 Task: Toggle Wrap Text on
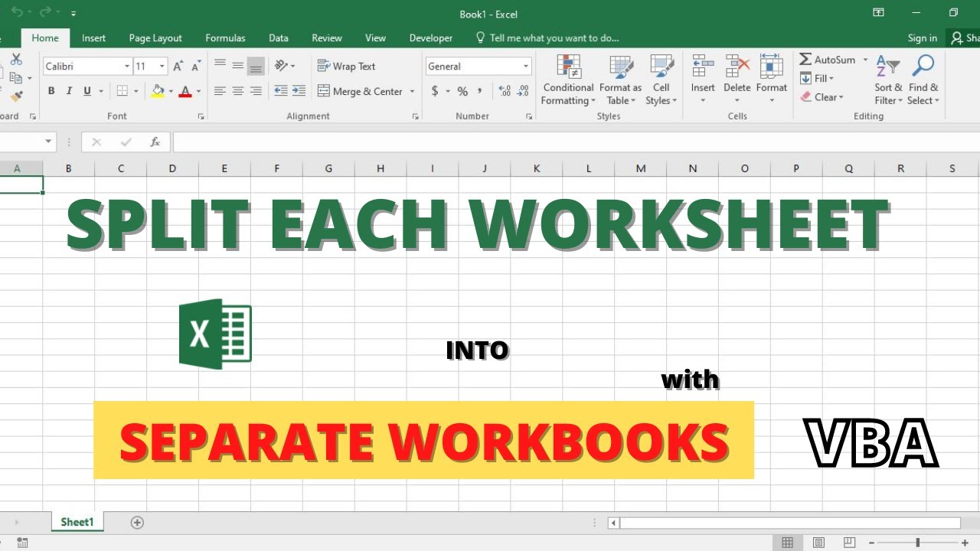pos(347,67)
